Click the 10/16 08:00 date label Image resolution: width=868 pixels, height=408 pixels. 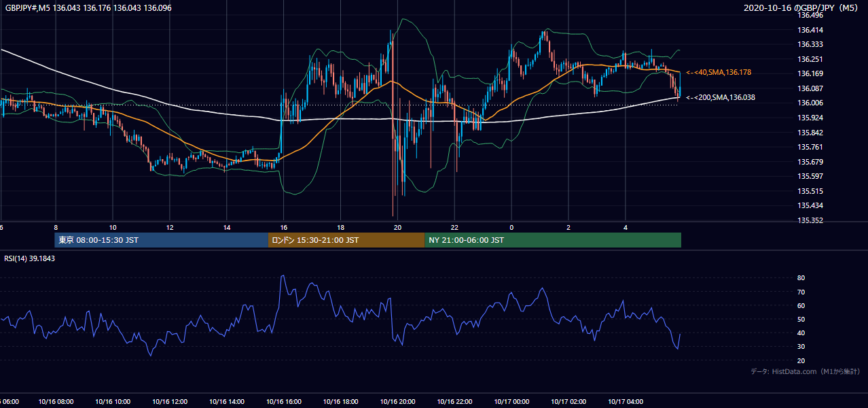click(x=56, y=402)
